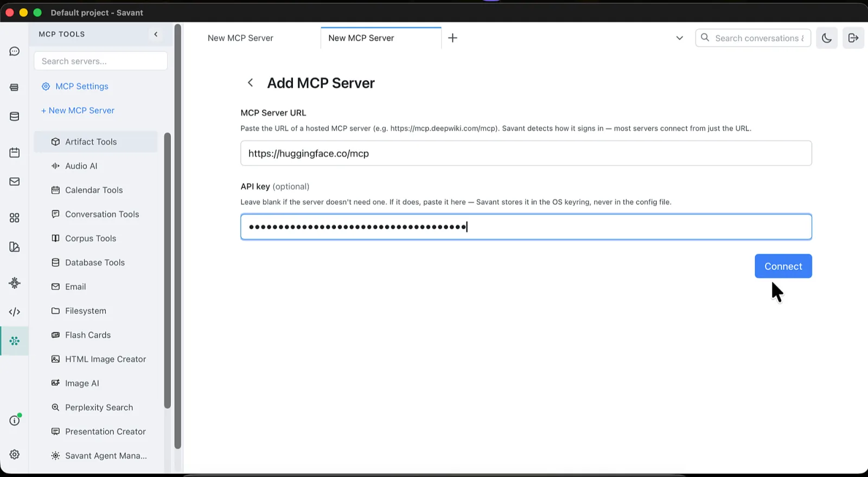Open the tab list dropdown chevron

(679, 38)
